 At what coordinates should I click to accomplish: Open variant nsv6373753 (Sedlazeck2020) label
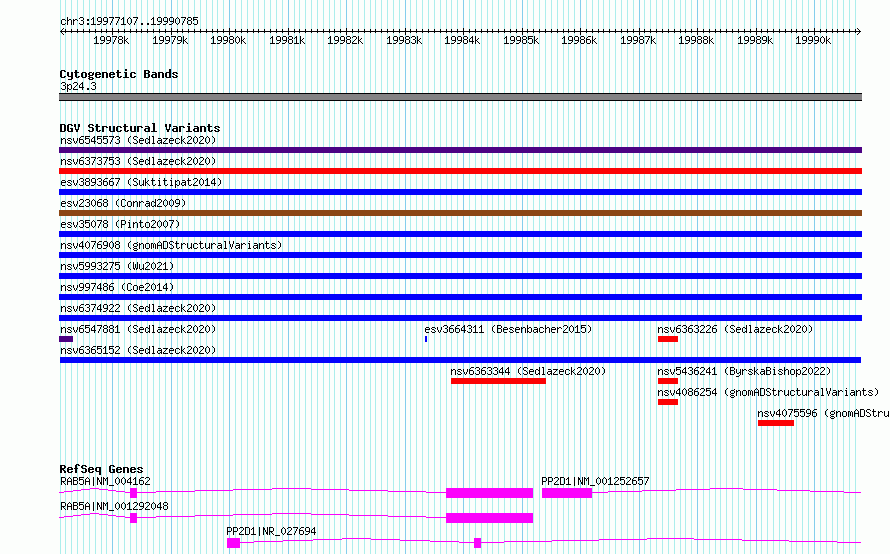138,161
